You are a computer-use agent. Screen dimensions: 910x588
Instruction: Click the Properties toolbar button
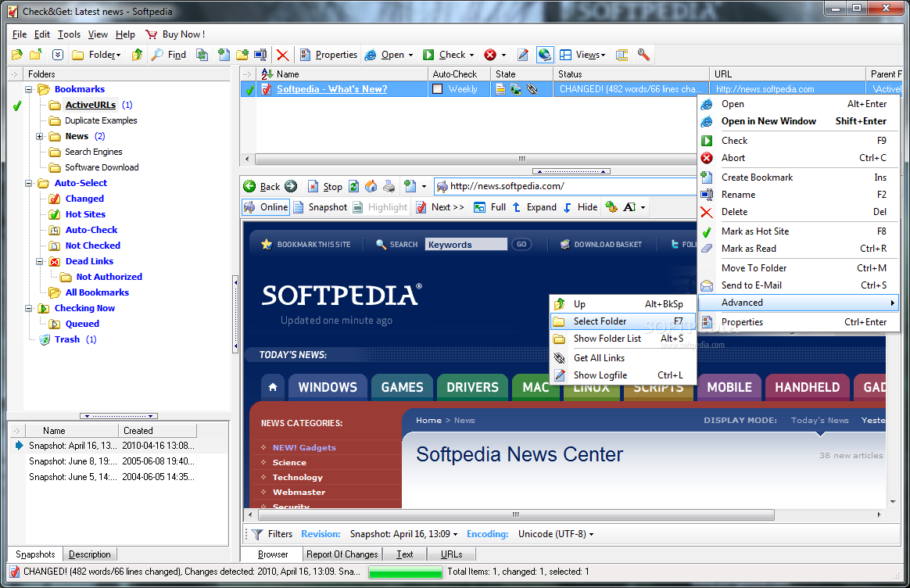pyautogui.click(x=329, y=55)
